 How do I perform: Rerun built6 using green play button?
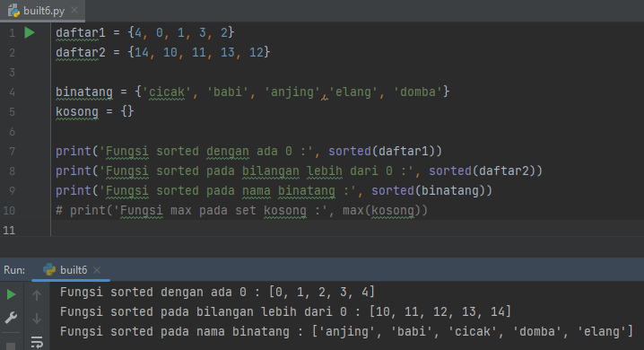pos(11,294)
